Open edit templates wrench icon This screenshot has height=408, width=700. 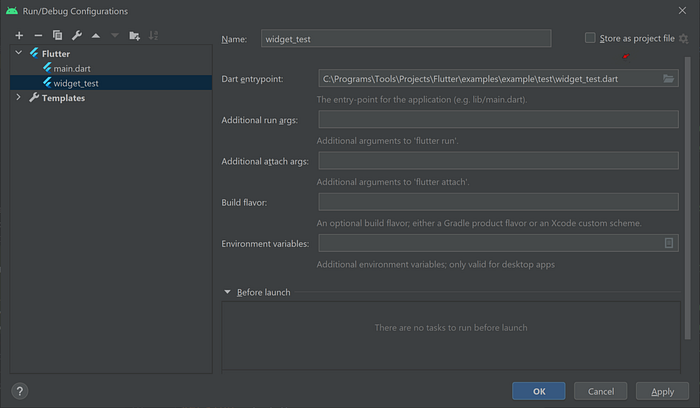[76, 35]
